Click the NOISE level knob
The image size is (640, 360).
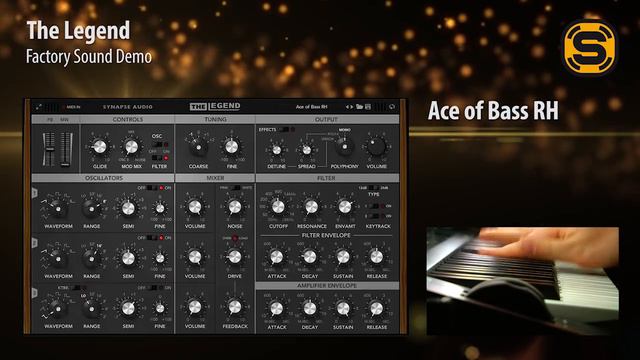235,207
